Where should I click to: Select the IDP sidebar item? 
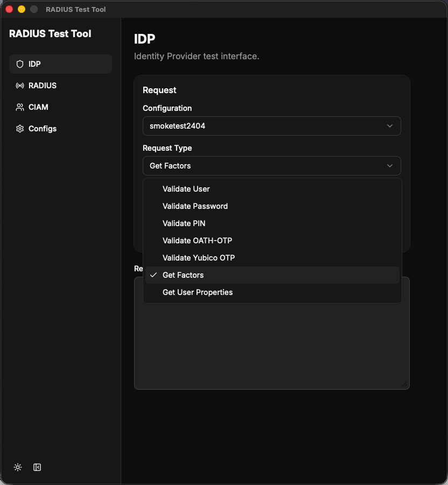pos(61,64)
